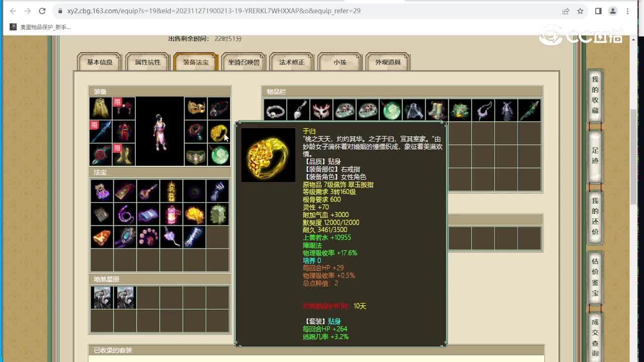Select the red rose ring icon
644x362 pixels.
(101, 155)
